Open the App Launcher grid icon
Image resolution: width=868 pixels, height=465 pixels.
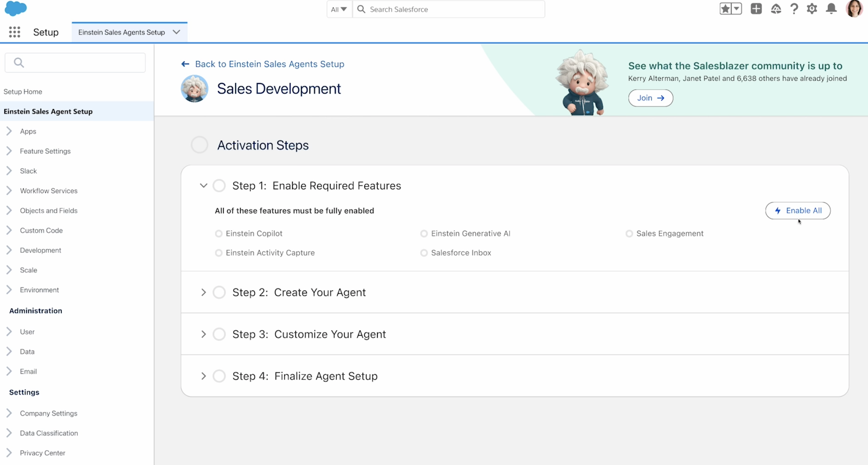coord(15,32)
